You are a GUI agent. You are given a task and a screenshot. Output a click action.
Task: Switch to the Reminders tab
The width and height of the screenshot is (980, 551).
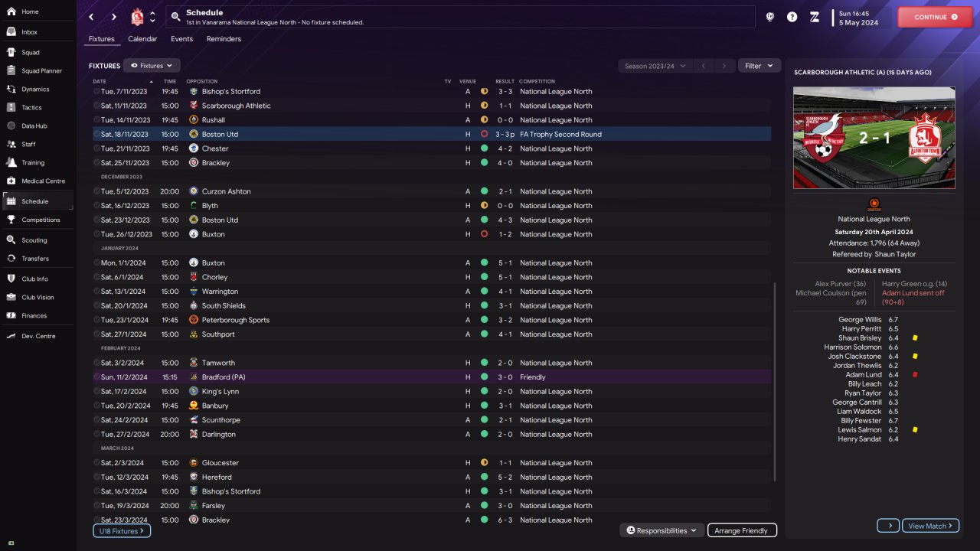click(x=224, y=39)
